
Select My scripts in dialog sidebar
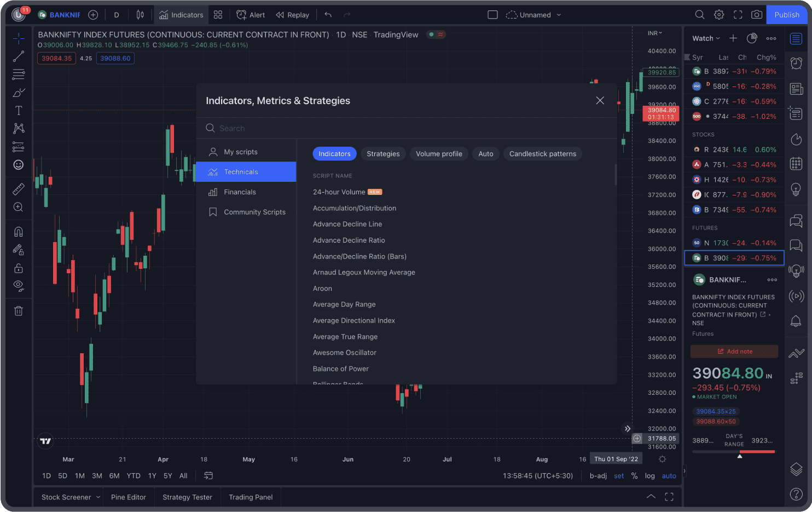tap(246, 152)
